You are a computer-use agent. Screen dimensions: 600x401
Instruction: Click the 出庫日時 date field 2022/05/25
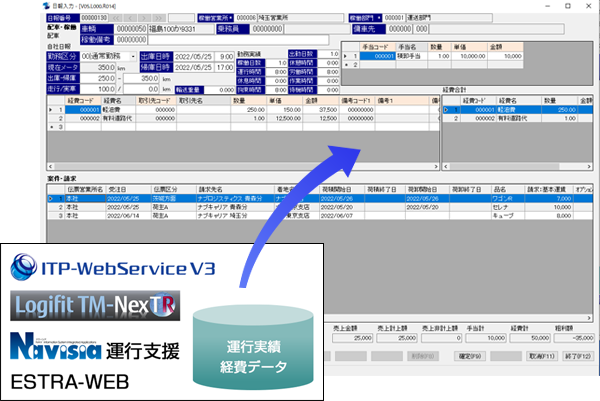(x=194, y=57)
